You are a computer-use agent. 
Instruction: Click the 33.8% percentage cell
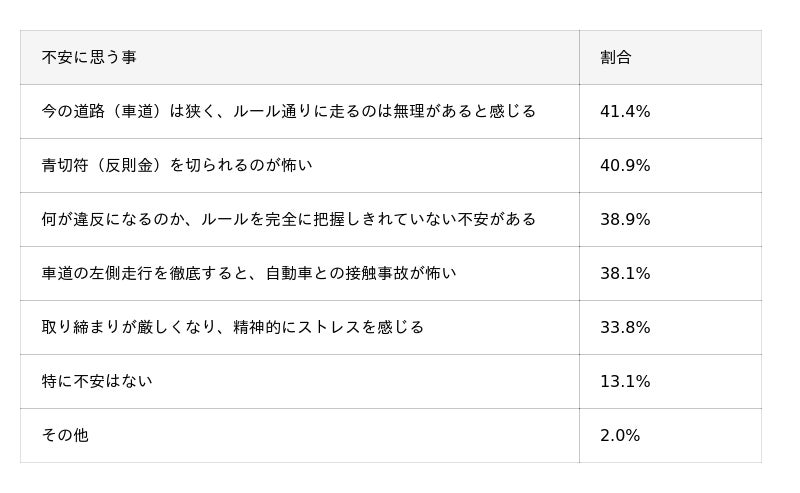pyautogui.click(x=625, y=327)
